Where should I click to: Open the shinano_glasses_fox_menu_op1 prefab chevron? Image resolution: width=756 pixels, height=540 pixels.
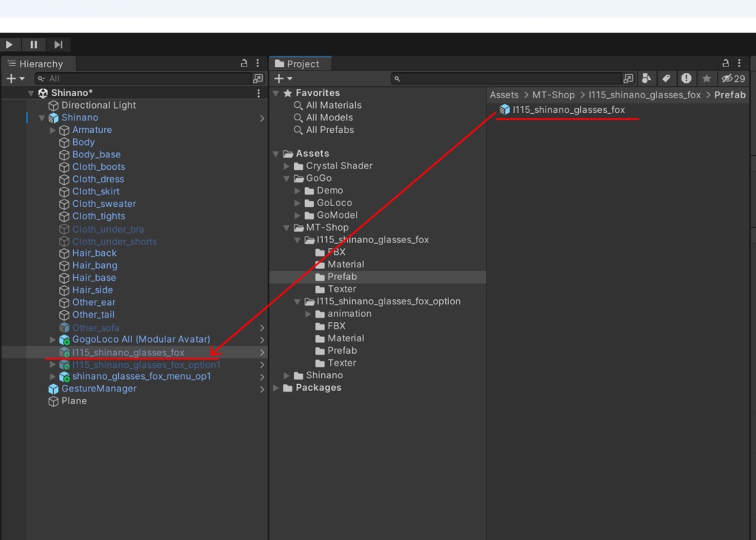point(262,377)
